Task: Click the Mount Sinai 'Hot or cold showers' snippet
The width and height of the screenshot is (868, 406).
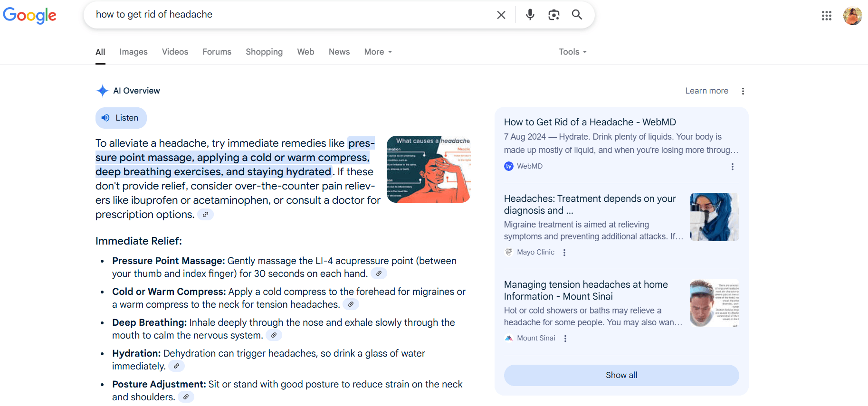Action: (593, 316)
